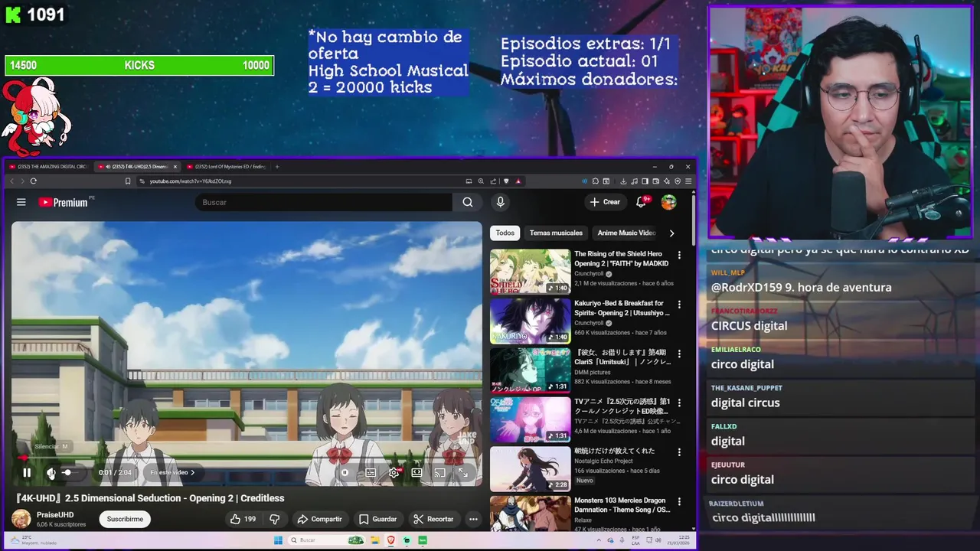
Task: Toggle subtitles in the video player
Action: (x=371, y=473)
